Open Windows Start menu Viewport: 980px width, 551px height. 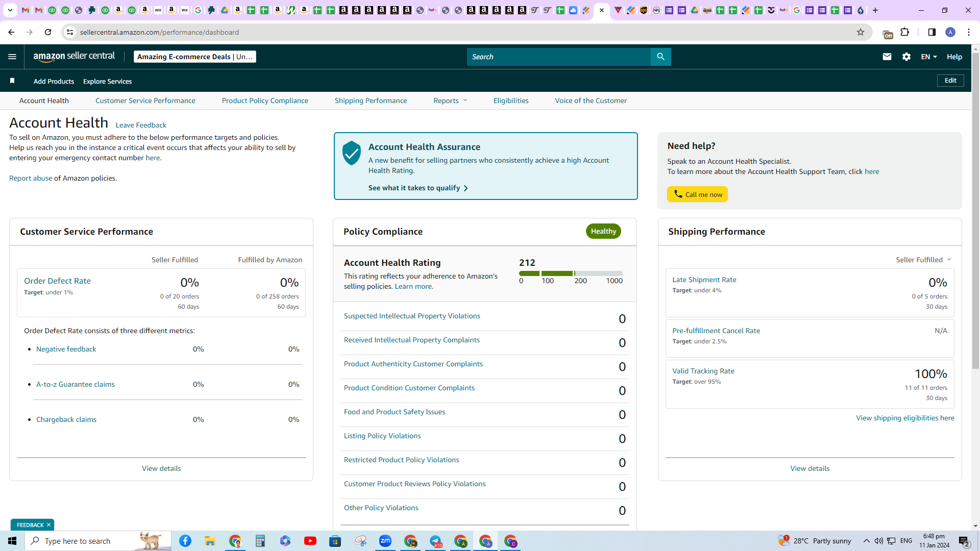point(12,541)
